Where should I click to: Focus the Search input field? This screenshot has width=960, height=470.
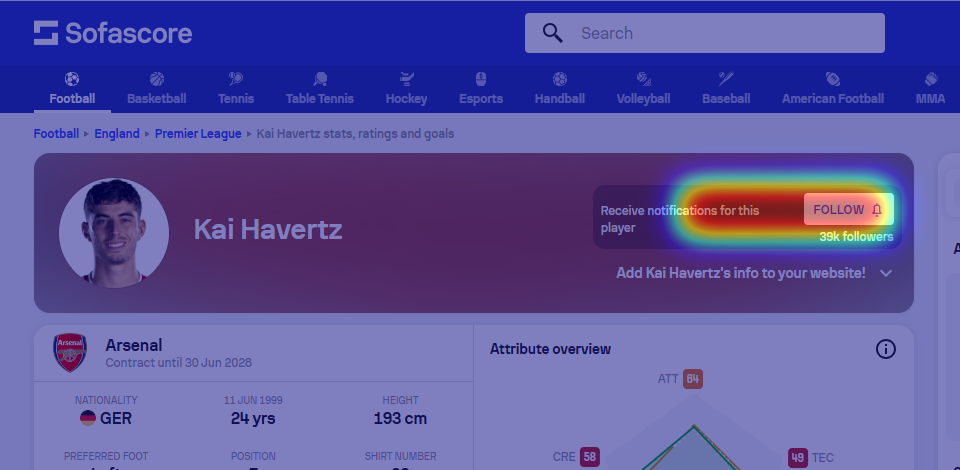coord(704,33)
